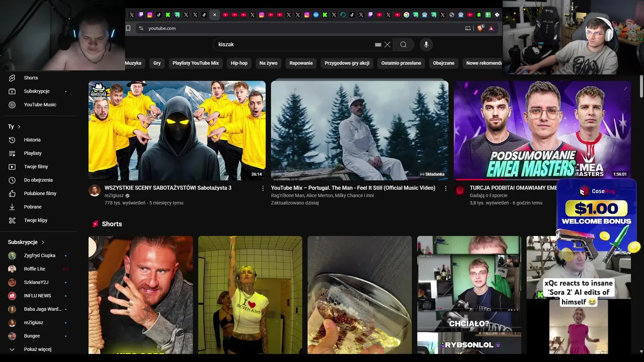Select the Ostatnio przesłane chip
Image resolution: width=644 pixels, height=362 pixels.
[x=401, y=63]
